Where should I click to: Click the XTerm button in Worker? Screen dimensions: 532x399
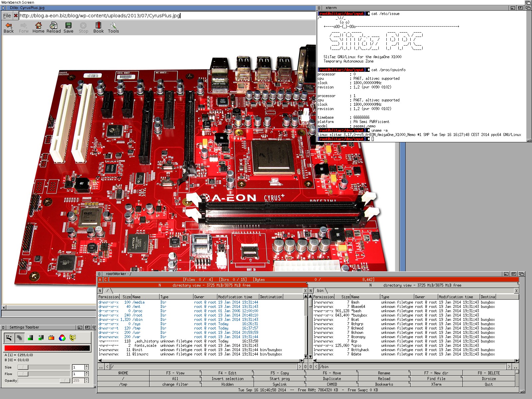[x=436, y=384]
